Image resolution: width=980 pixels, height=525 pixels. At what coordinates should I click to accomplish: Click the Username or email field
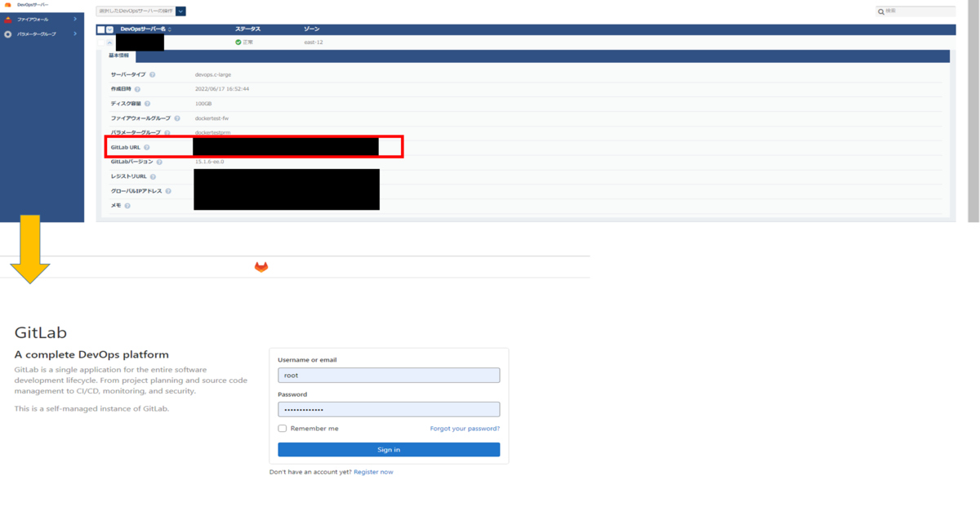[x=389, y=376]
